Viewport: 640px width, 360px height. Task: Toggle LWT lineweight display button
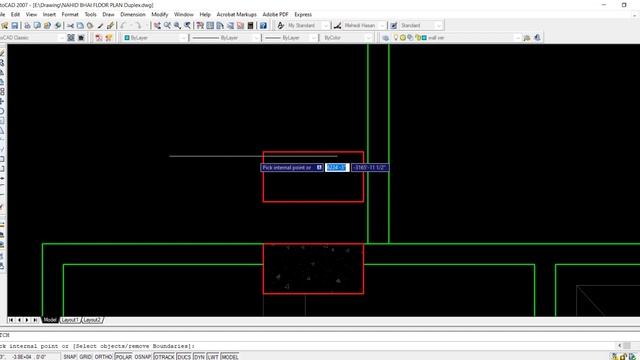(213, 357)
